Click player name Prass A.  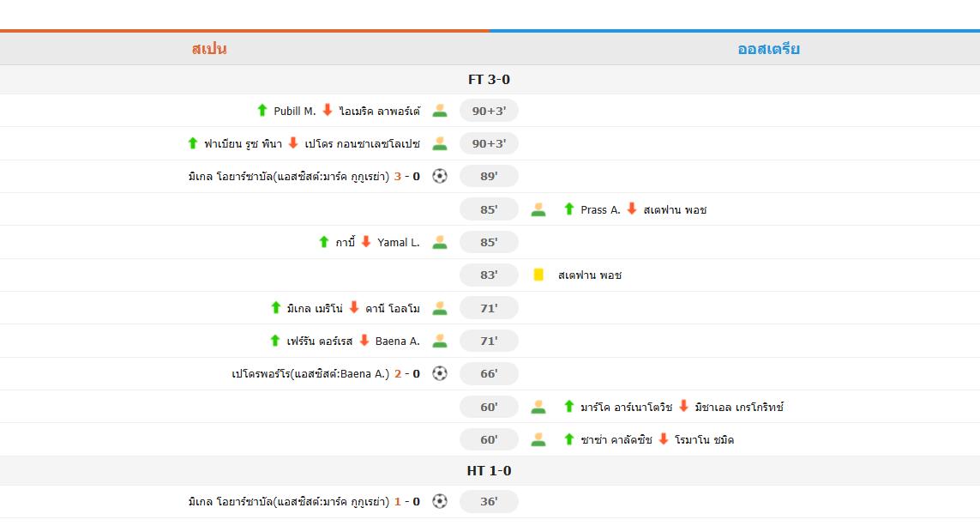click(600, 210)
